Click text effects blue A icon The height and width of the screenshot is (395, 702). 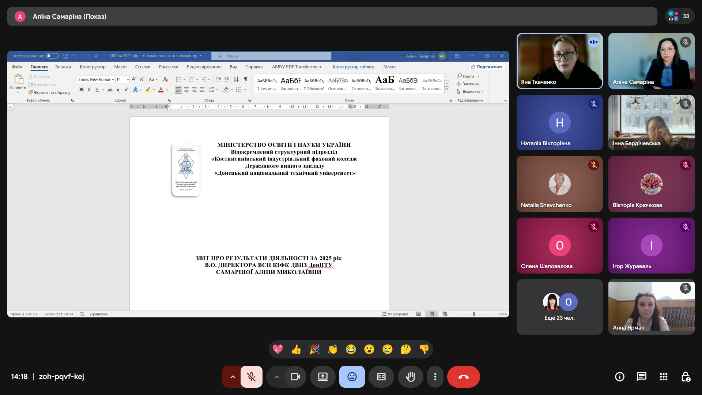click(136, 90)
